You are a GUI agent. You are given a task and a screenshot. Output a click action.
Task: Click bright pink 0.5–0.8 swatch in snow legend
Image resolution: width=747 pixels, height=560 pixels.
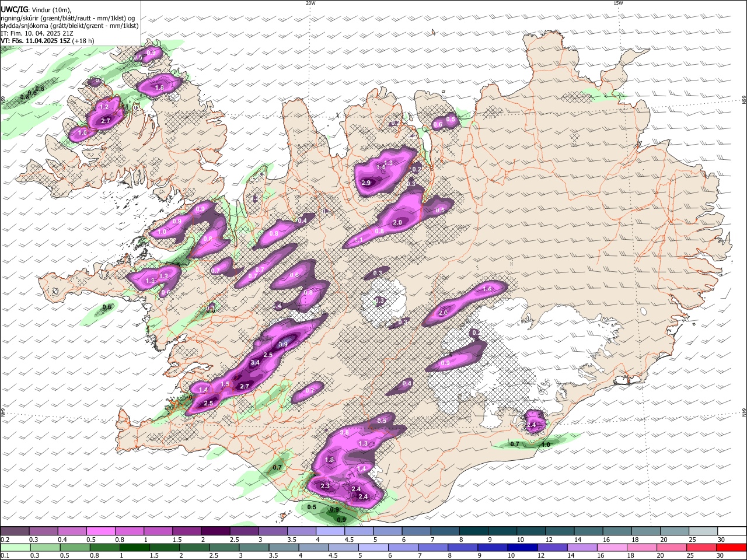click(100, 531)
